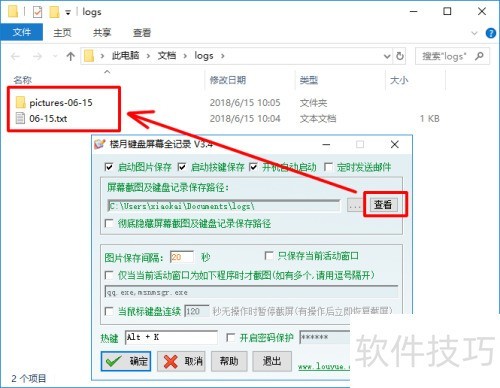Sort files by 类型 column header
Screen dimensions: 500x388
pos(309,80)
